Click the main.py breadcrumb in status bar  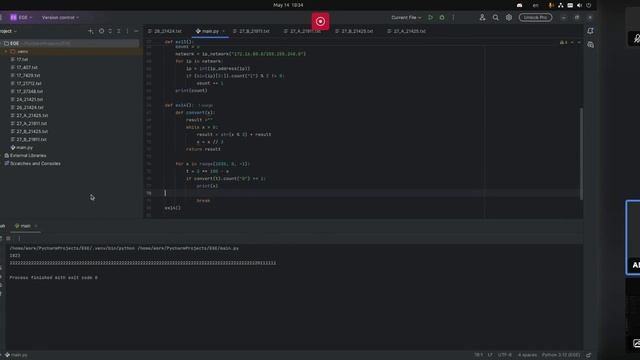(16, 355)
